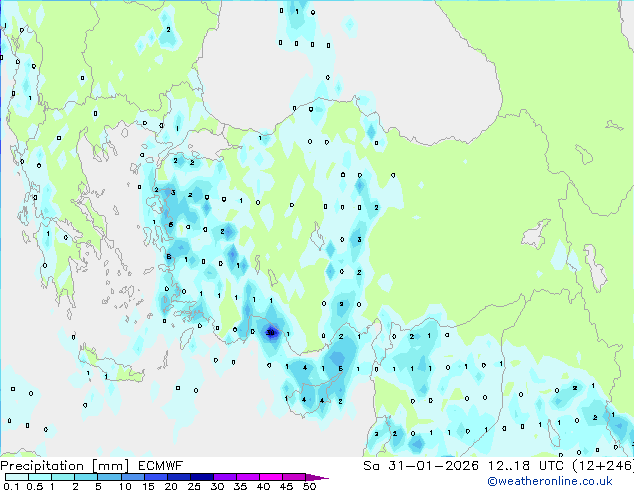The height and width of the screenshot is (490, 634).
Task: Select the 40–45 mm magenta legend swatch
Action: point(271,477)
